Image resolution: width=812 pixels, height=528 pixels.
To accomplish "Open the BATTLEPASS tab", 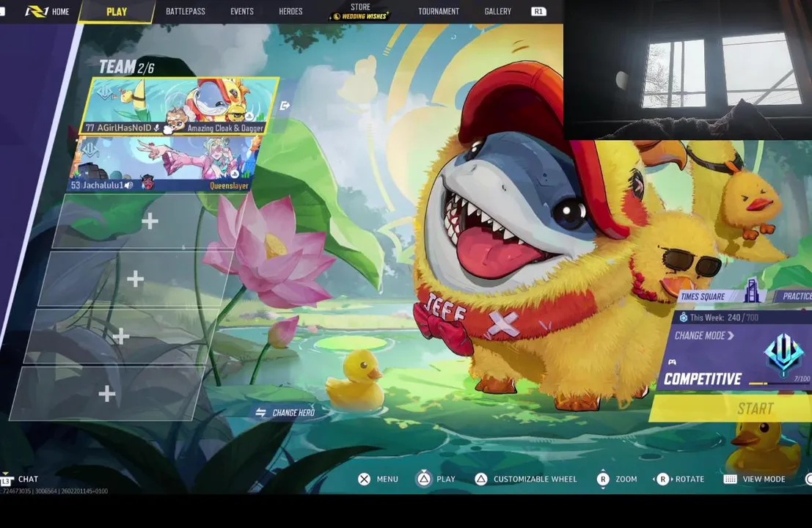I will tap(186, 12).
